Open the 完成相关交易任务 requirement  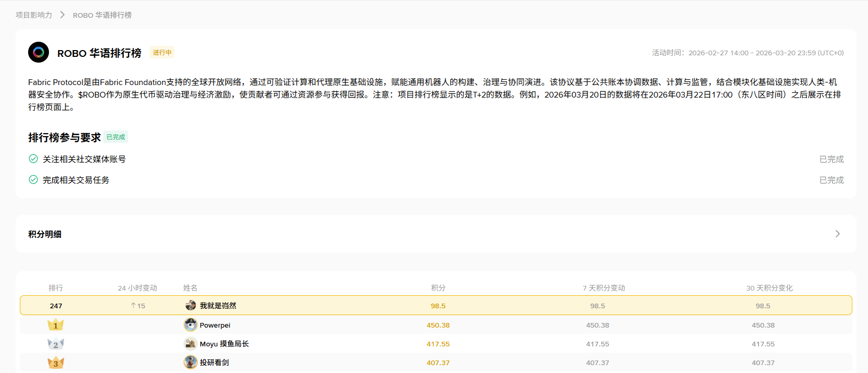point(76,180)
